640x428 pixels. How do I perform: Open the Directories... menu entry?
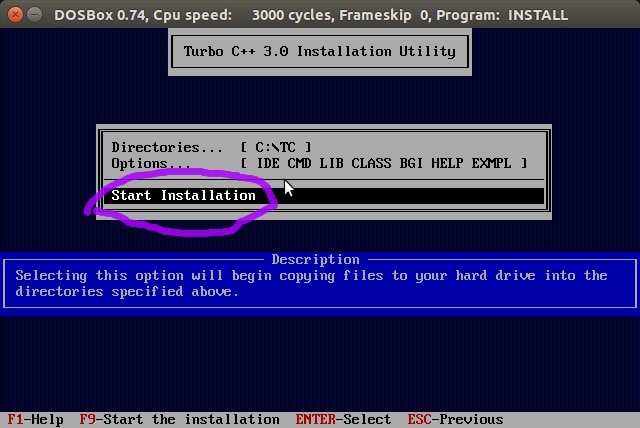167,147
